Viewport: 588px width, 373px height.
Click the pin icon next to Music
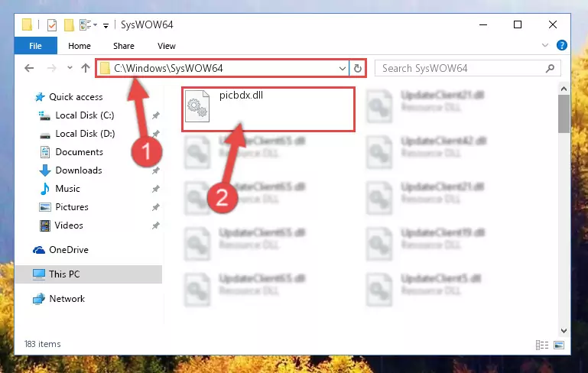(156, 189)
